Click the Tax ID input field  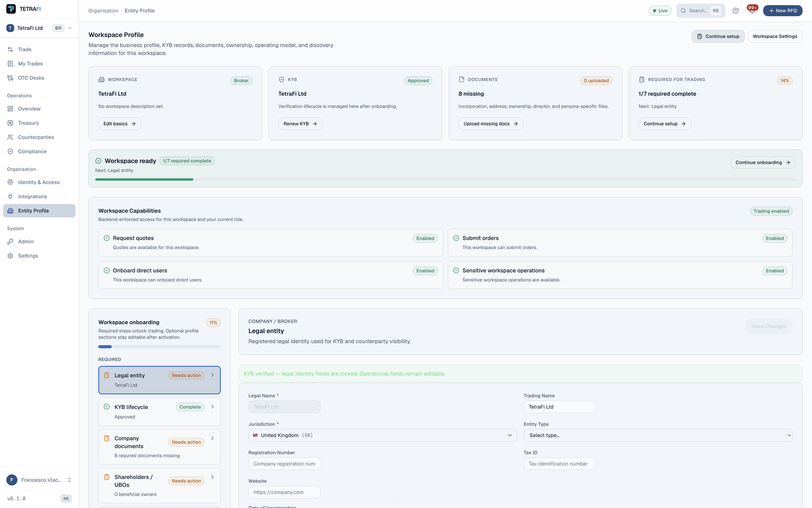pos(560,464)
